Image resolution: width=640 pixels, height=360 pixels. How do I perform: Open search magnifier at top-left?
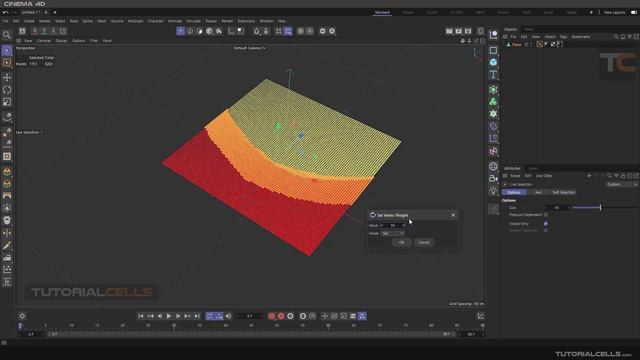tap(7, 35)
